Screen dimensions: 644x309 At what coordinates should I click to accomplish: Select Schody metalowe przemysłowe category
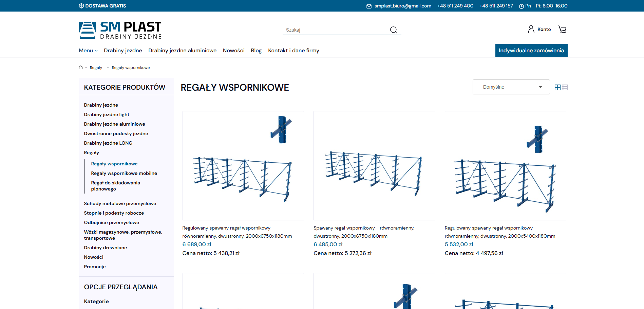pyautogui.click(x=120, y=203)
